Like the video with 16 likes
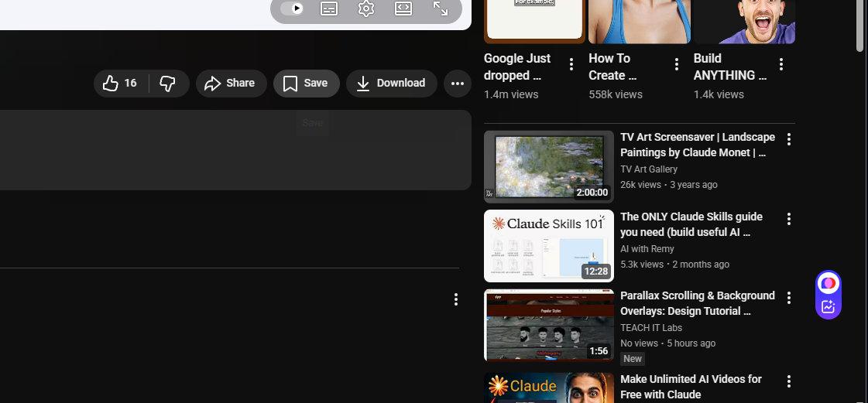 (121, 84)
